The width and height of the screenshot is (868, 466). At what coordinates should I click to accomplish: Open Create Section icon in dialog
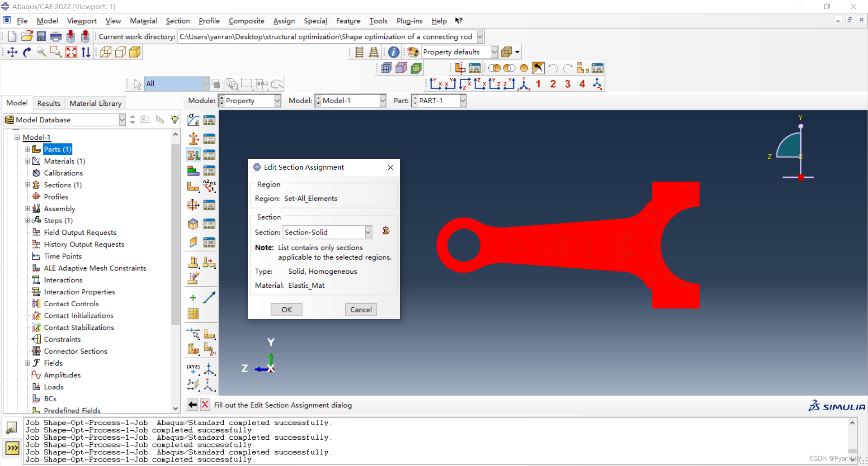point(386,231)
